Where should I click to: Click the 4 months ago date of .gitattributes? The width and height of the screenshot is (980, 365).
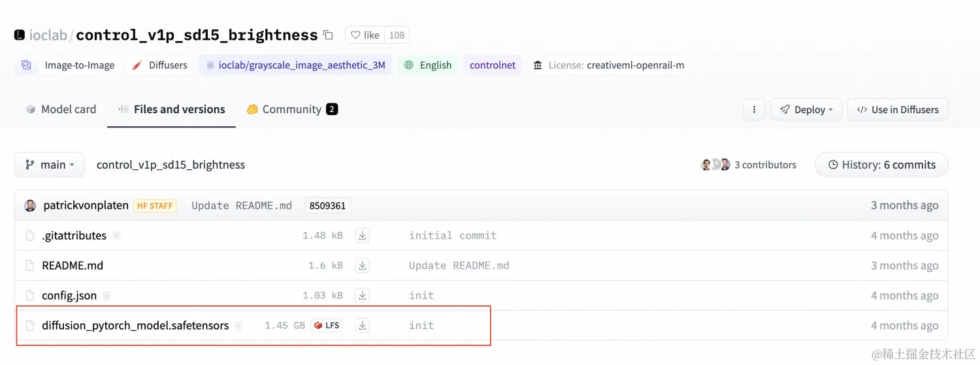point(904,235)
